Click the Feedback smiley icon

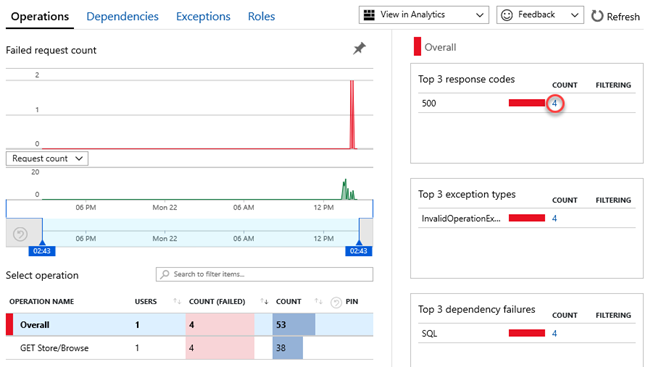507,15
